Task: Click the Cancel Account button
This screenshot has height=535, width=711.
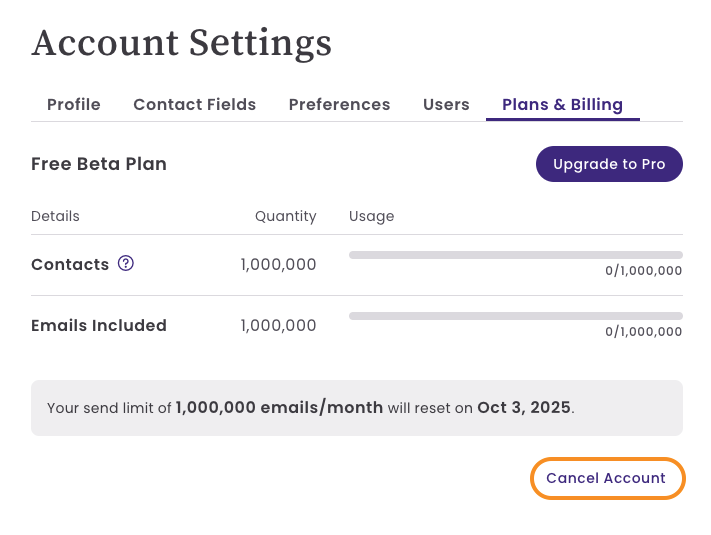Action: tap(606, 478)
